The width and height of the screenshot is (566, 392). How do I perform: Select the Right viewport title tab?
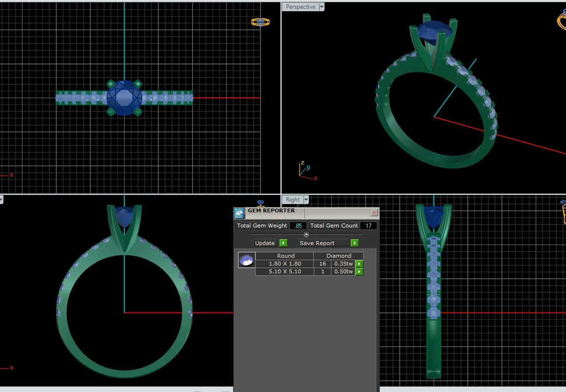[293, 200]
